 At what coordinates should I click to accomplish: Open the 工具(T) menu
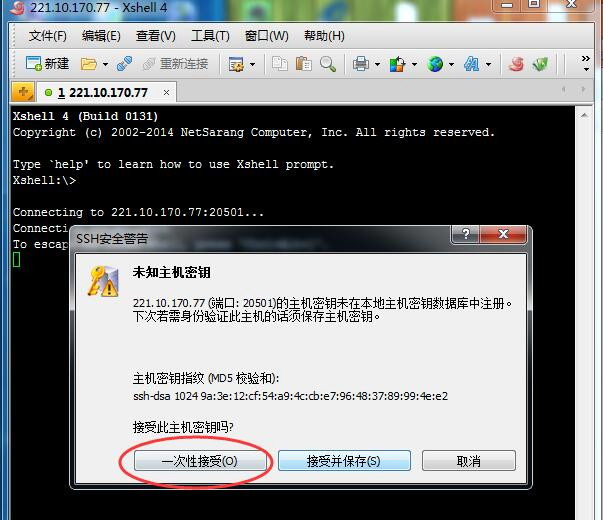(x=210, y=36)
